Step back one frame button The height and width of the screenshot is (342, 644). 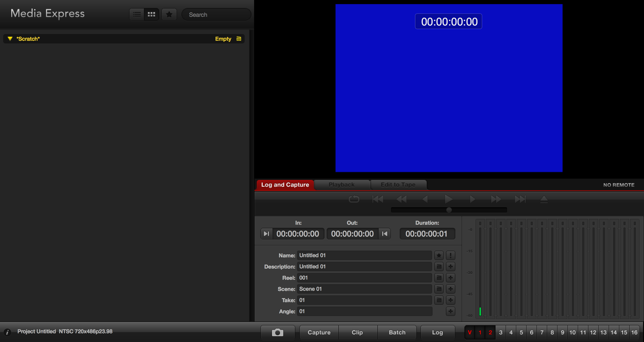coord(425,199)
